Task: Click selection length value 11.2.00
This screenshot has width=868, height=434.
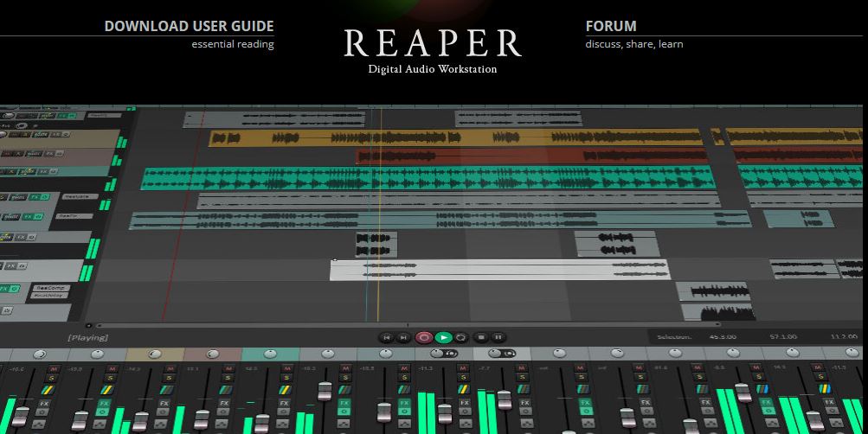Action: (844, 336)
